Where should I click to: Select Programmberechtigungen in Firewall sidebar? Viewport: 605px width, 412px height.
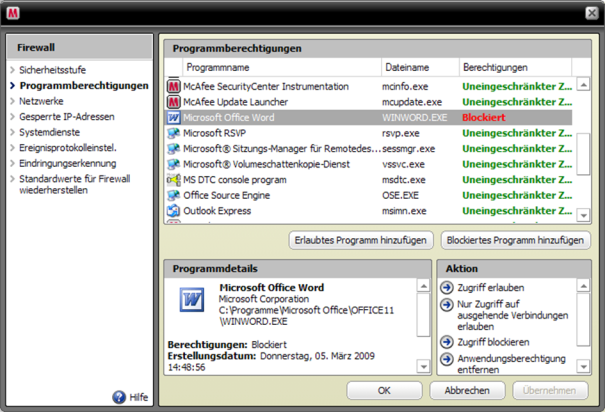84,85
